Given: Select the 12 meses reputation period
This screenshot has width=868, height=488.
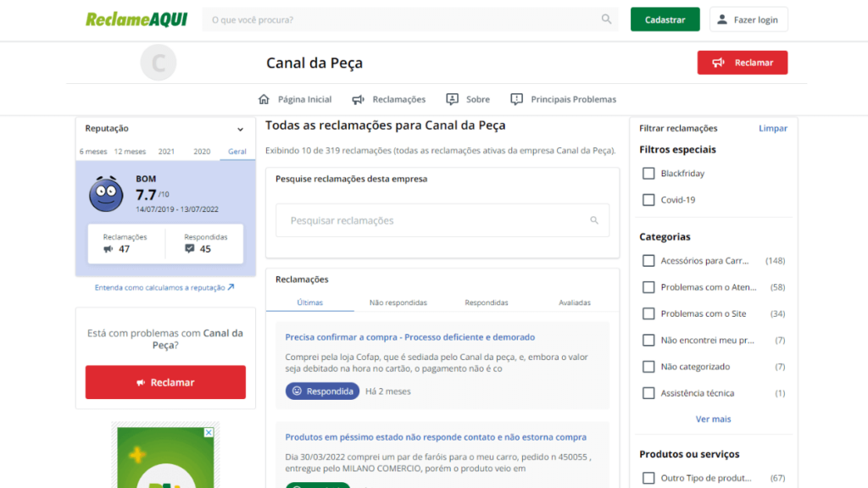Looking at the screenshot, I should click(x=130, y=152).
